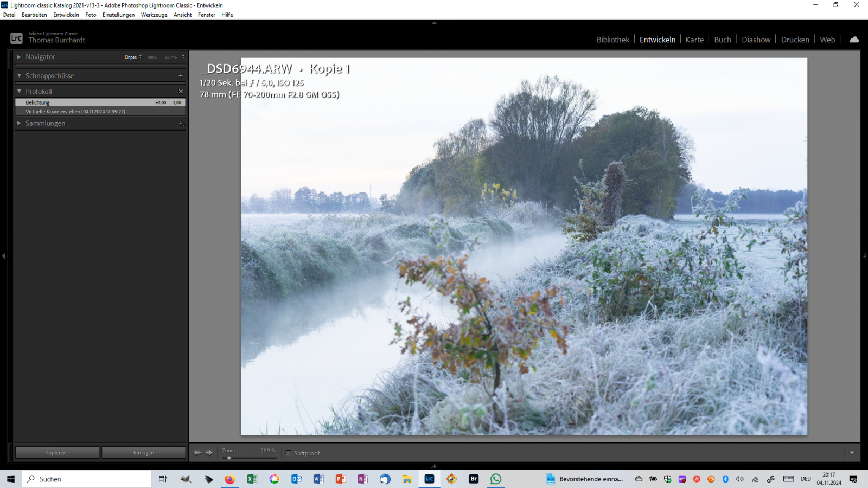Go to previous photo with left arrow
This screenshot has width=868, height=488.
pos(197,452)
